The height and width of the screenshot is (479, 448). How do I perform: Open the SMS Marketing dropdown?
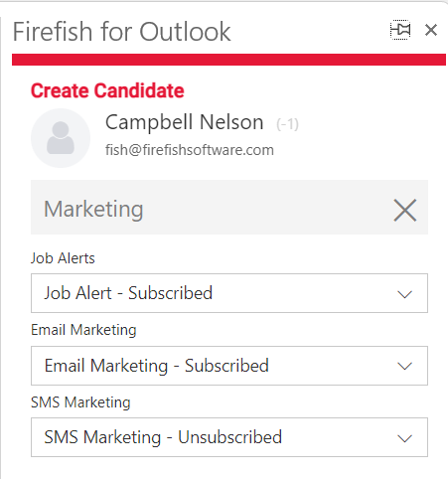click(229, 437)
